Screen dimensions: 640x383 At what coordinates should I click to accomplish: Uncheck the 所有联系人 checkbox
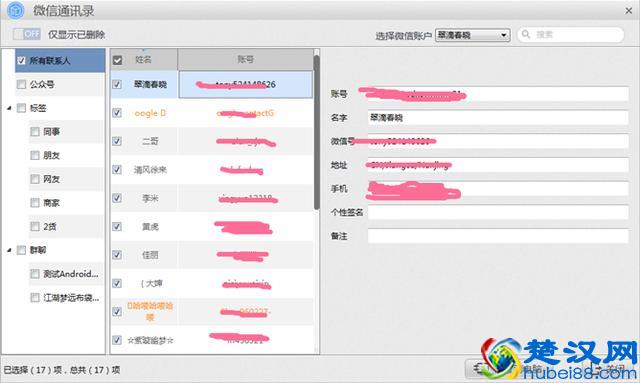pos(21,61)
